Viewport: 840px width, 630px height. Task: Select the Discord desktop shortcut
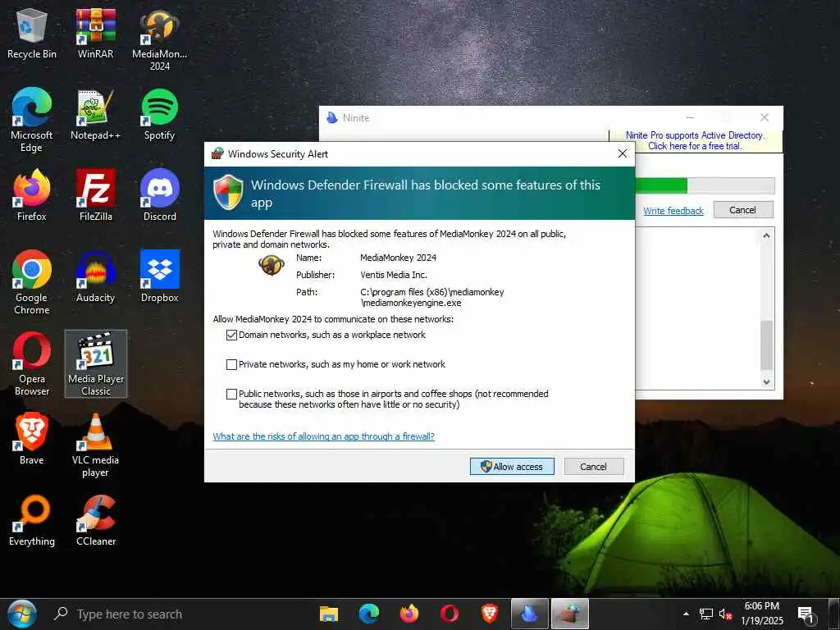[x=160, y=195]
